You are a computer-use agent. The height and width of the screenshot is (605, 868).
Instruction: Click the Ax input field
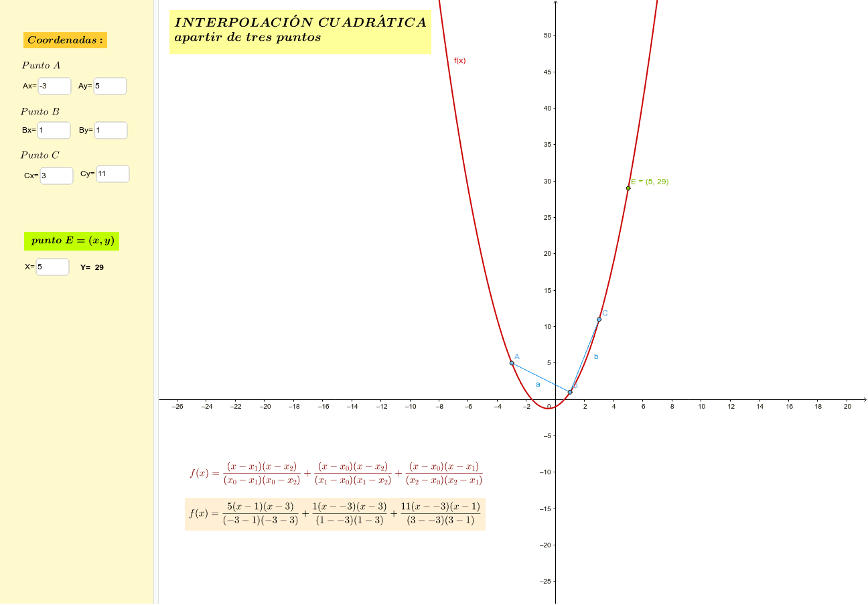[x=55, y=86]
